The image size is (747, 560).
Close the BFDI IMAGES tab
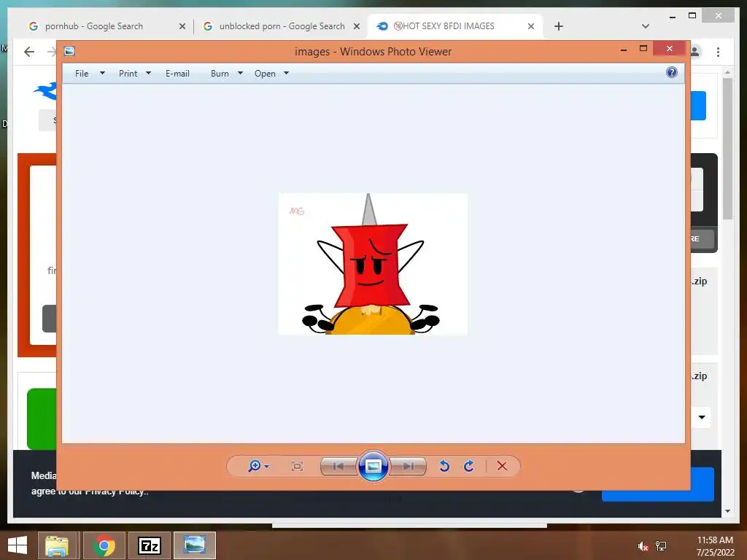point(531,27)
